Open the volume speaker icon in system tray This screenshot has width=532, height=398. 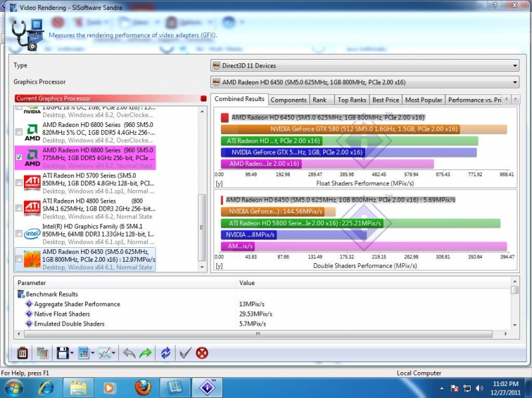click(x=479, y=388)
